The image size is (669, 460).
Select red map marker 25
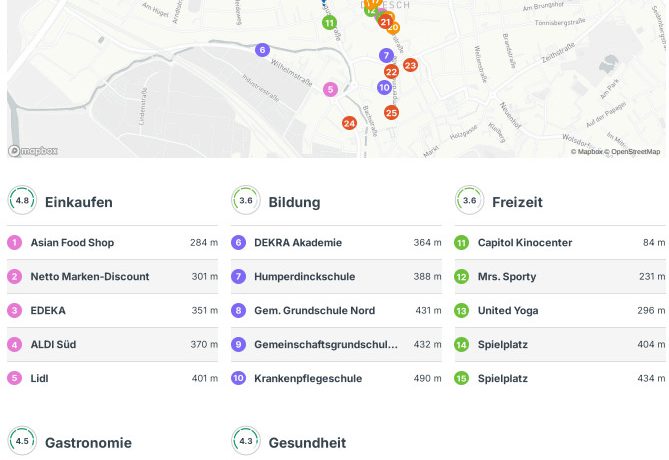[x=391, y=113]
